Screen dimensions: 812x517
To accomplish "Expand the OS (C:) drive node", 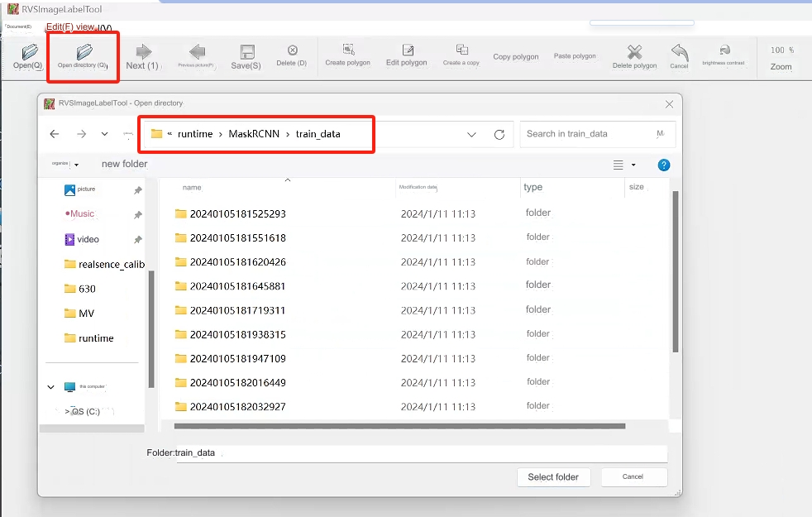I will [x=67, y=411].
